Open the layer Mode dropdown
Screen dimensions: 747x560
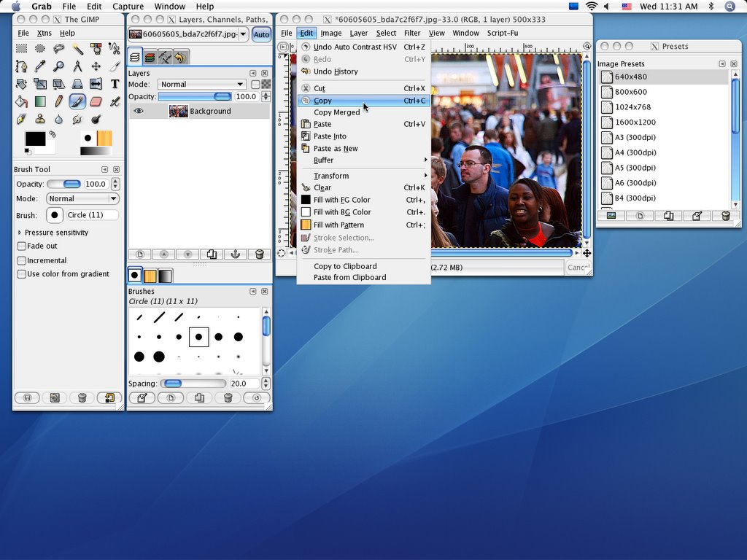click(201, 85)
